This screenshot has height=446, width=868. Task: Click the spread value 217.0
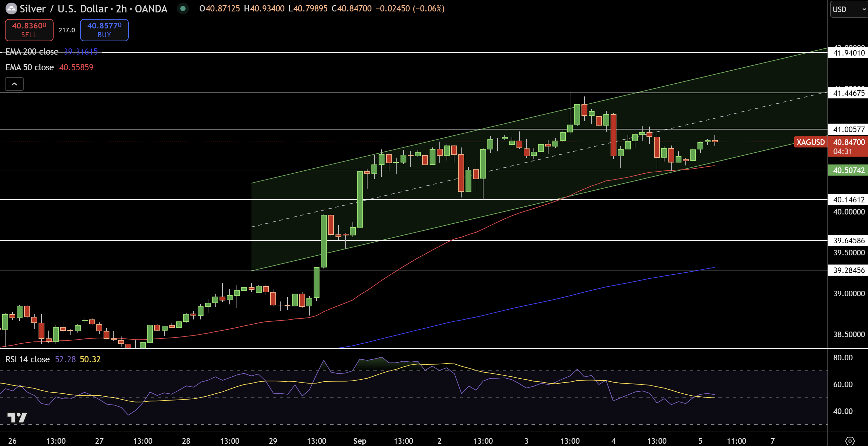click(x=67, y=30)
